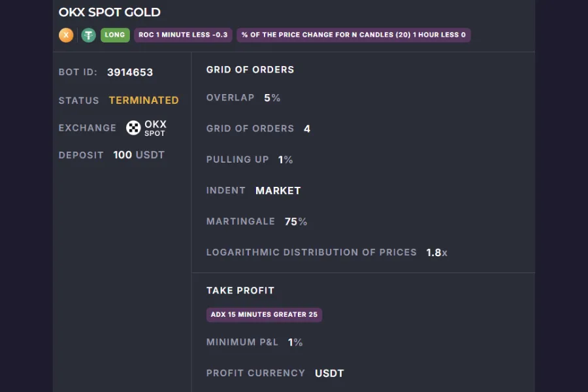588x392 pixels.
Task: Enable the profit currency USDT option
Action: point(329,372)
